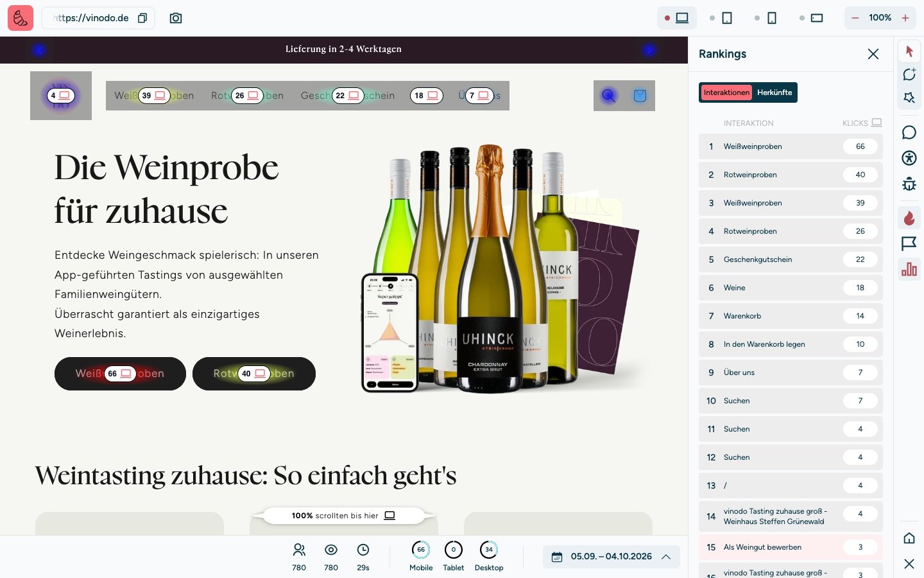Increase zoom with the plus button
The height and width of the screenshot is (578, 924).
click(905, 18)
